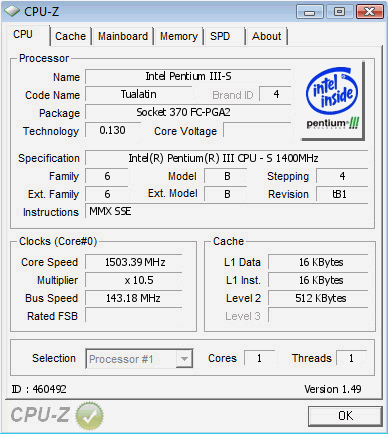Open the Processor #1 selection dropdown
Screen dimensions: 388x434
click(x=139, y=359)
